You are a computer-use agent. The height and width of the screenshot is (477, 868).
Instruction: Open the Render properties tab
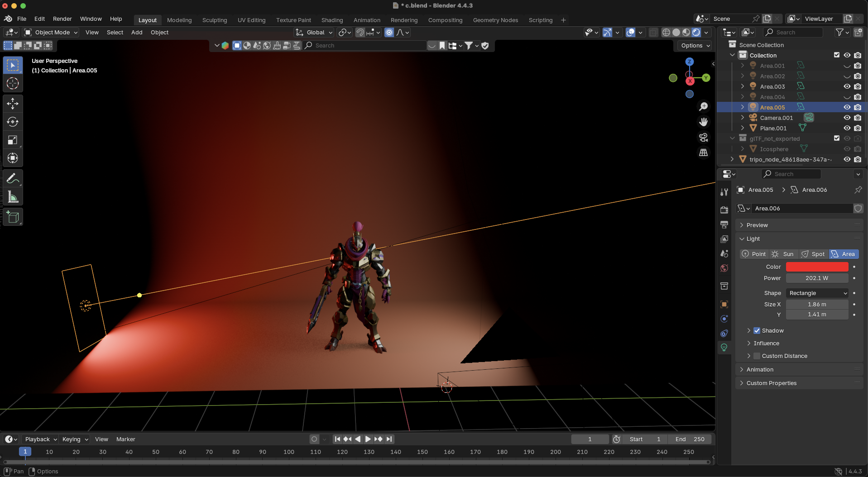pyautogui.click(x=724, y=210)
